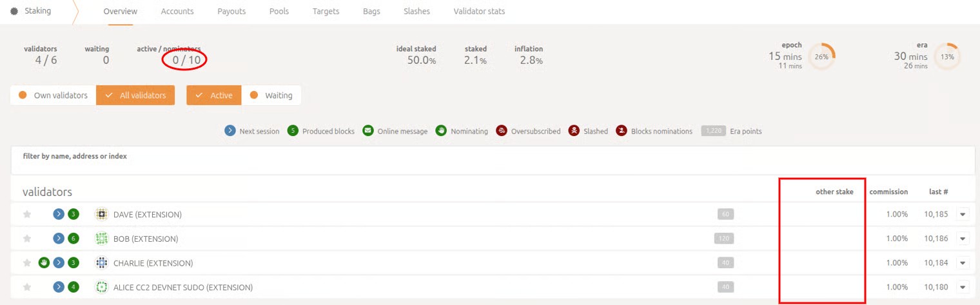This screenshot has height=305, width=980.
Task: Click BOB validator identicon
Action: [x=101, y=239]
